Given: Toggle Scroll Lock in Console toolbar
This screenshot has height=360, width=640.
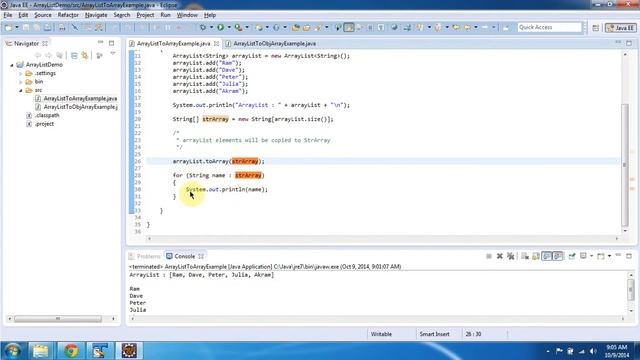Looking at the screenshot, I should 536,256.
